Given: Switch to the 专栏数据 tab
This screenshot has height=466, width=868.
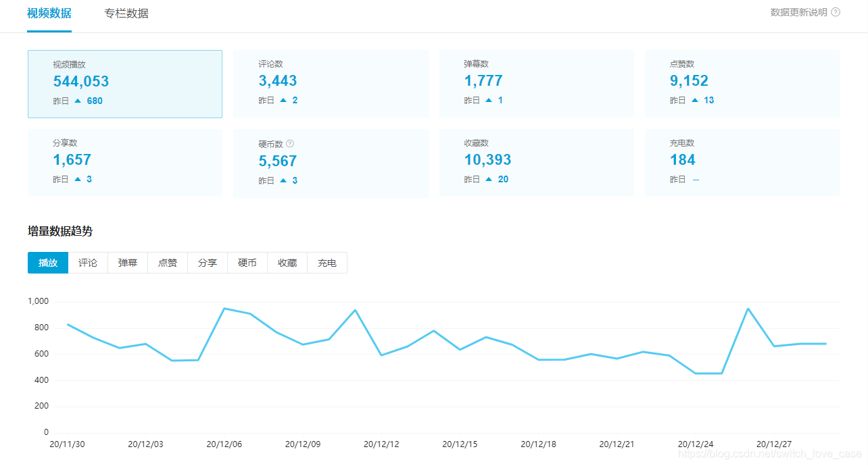Looking at the screenshot, I should [126, 14].
